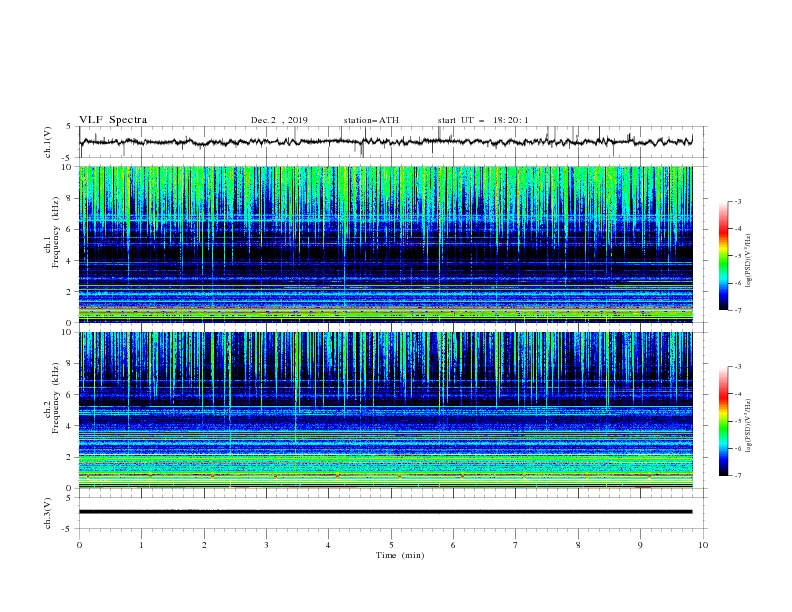Click inside the ch.2 spectrogram panel
792x612 pixels.
pyautogui.click(x=385, y=410)
